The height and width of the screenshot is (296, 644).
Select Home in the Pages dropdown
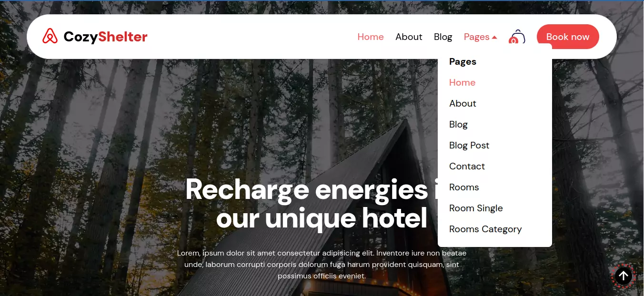pos(462,82)
